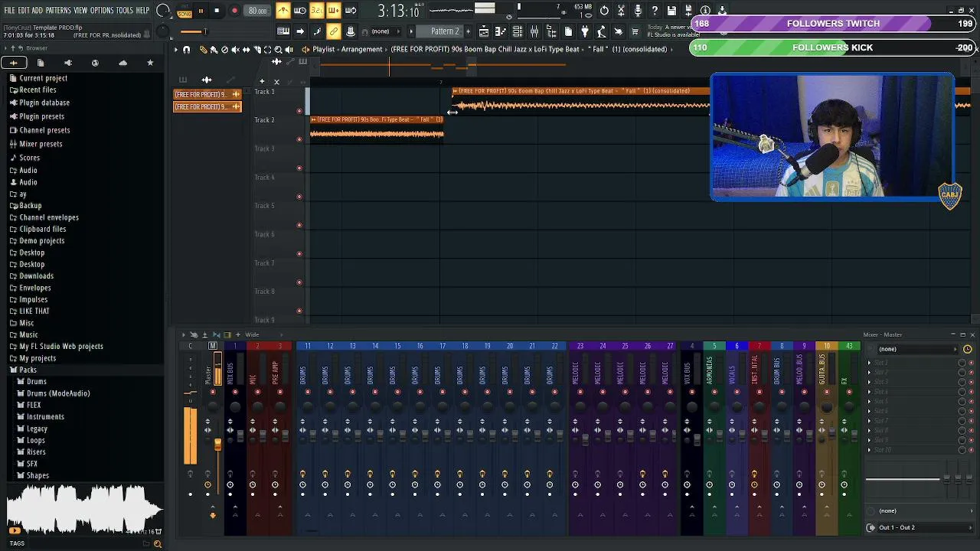Click the project info icon
Viewport: 980px width, 551px height.
(x=705, y=11)
